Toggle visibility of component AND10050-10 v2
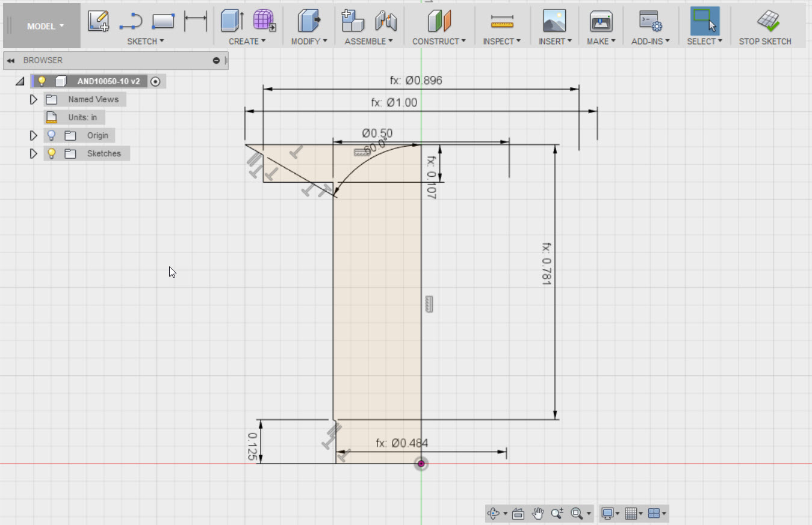Screen dimensions: 812x525 pyautogui.click(x=41, y=81)
